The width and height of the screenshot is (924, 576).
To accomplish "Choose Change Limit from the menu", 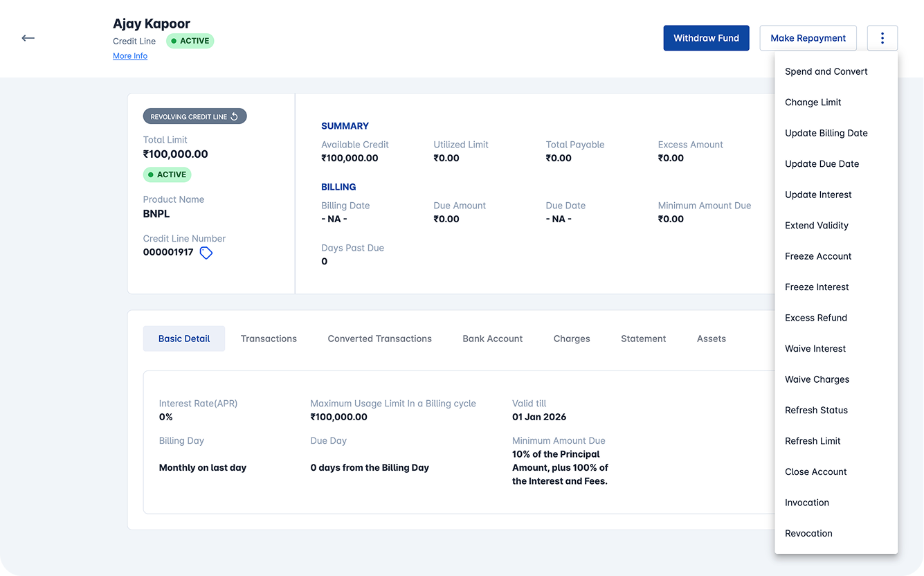I will 813,102.
